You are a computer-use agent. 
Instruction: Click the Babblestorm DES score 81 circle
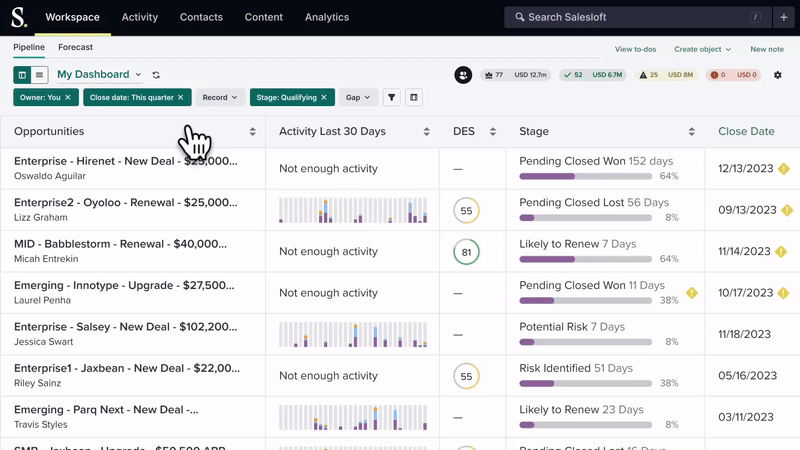[466, 252]
